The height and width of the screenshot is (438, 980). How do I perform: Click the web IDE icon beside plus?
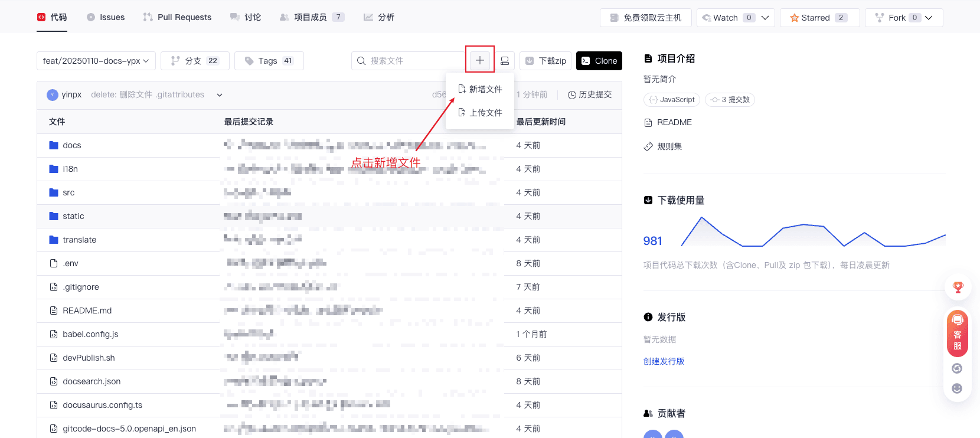(505, 61)
